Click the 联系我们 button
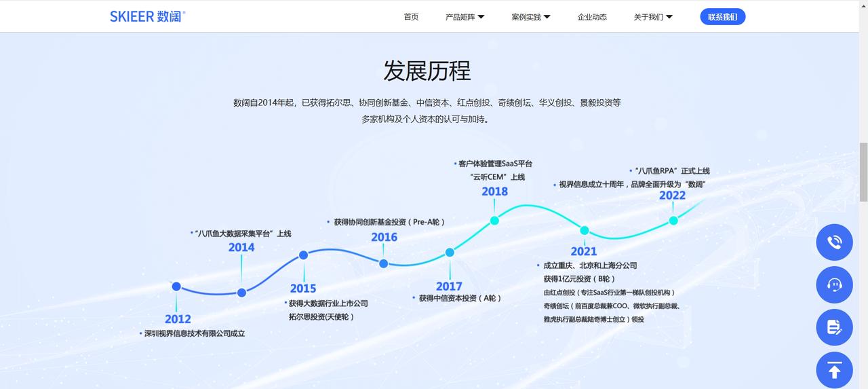The width and height of the screenshot is (868, 389). coord(722,17)
